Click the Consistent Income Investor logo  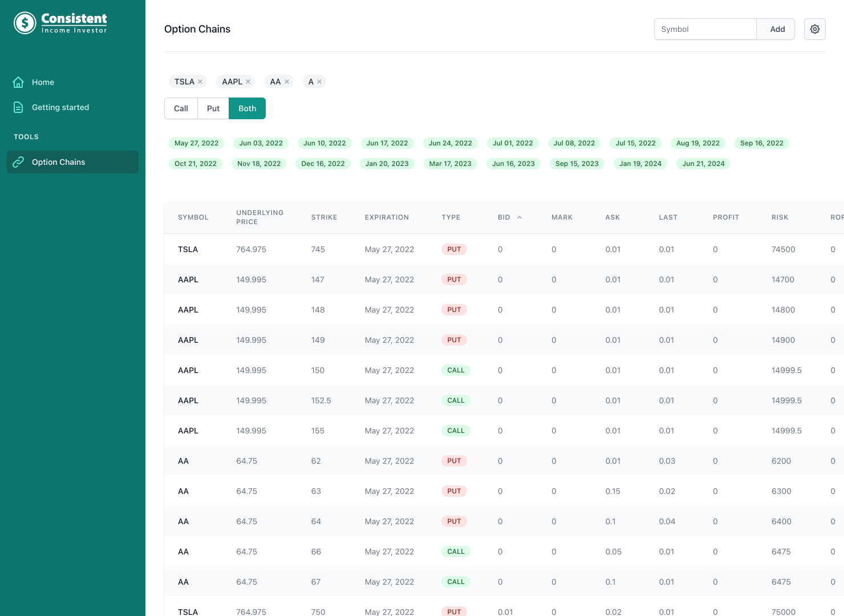pos(60,23)
